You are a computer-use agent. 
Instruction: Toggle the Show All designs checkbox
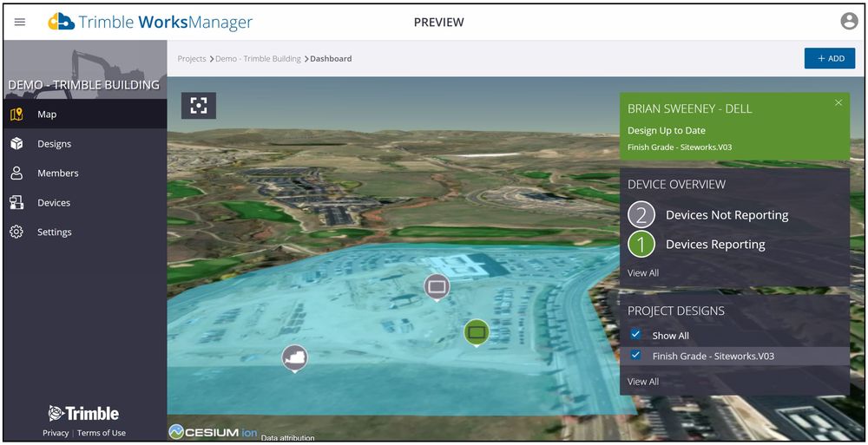635,334
